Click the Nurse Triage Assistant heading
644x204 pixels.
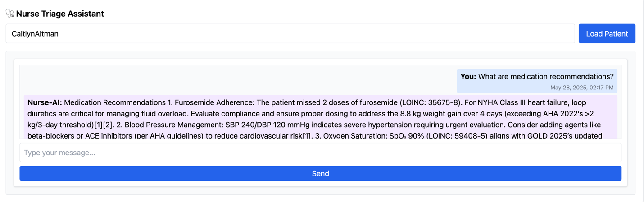coord(60,14)
